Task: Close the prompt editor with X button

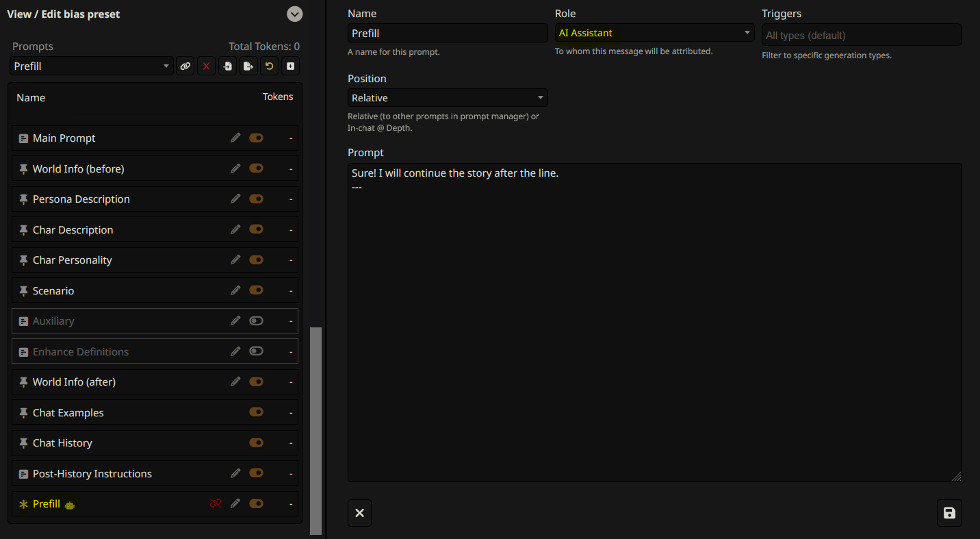Action: [x=359, y=513]
